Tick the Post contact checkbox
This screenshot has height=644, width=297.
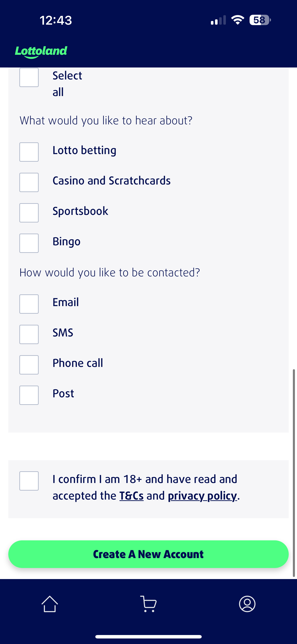pyautogui.click(x=29, y=395)
